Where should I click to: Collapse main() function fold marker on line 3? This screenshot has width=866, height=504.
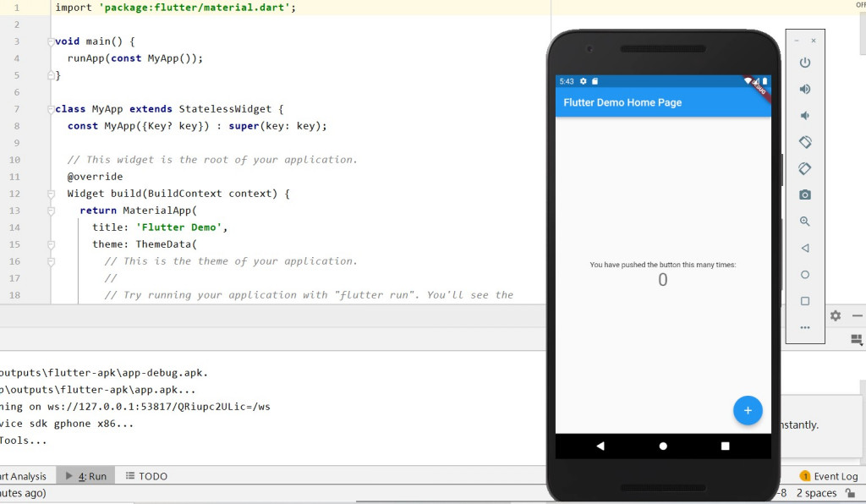coord(51,41)
